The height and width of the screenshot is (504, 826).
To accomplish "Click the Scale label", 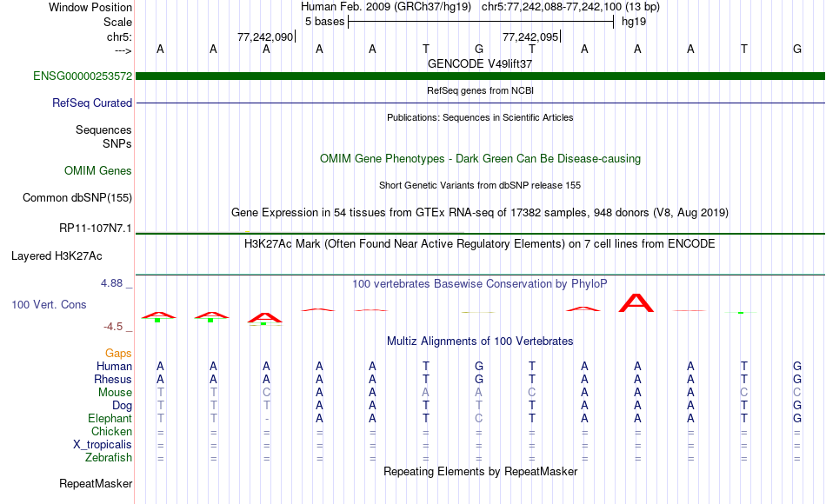I will [x=117, y=22].
